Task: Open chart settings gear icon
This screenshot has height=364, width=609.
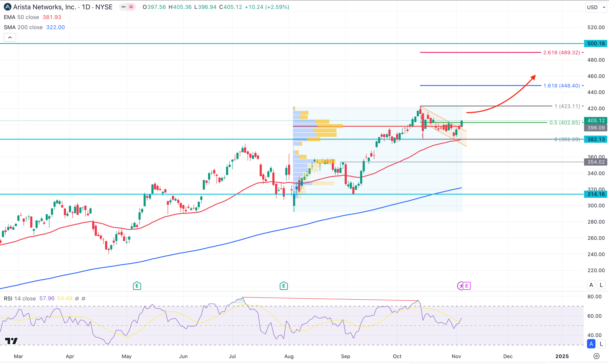Action: click(596, 356)
